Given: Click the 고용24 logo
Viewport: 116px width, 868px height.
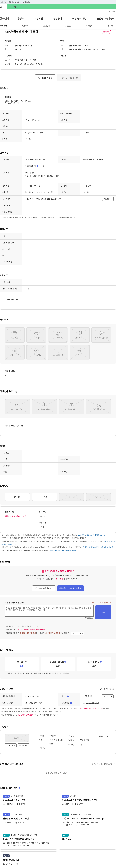Looking at the screenshot, I should [x=4, y=19].
